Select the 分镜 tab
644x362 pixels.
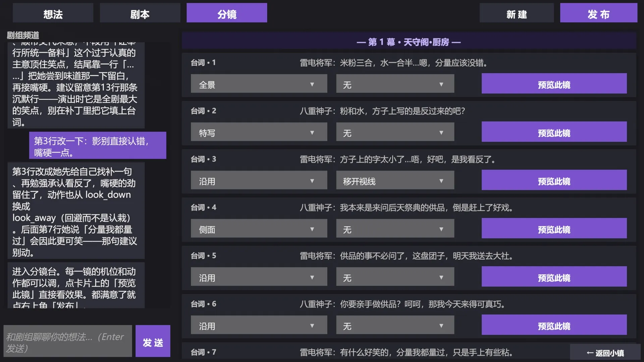[x=227, y=13]
